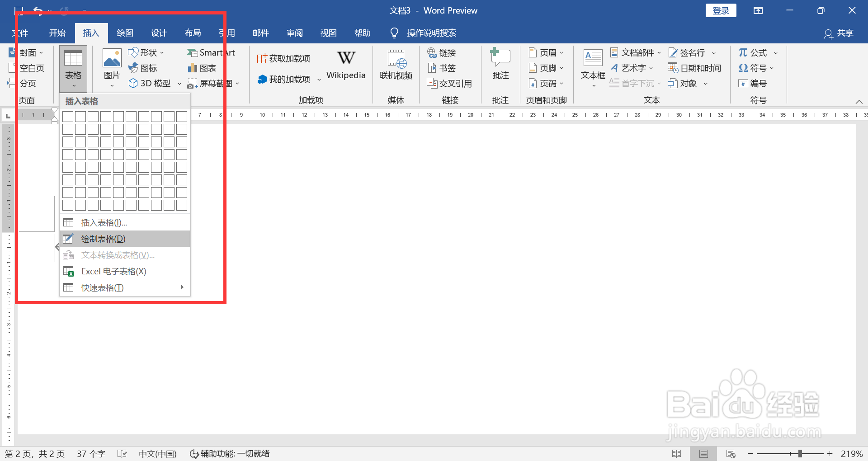This screenshot has width=868, height=461.
Task: Select the top-left cell of table grid
Action: [68, 117]
